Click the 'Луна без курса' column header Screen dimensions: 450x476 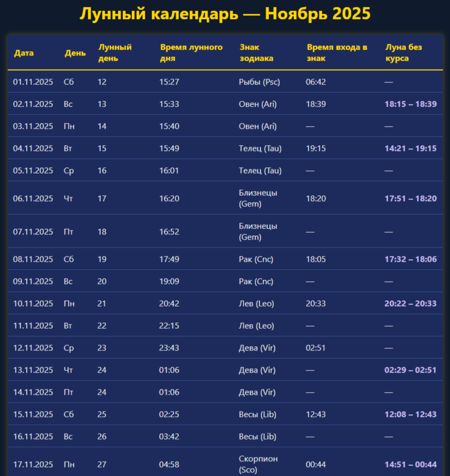tap(404, 53)
